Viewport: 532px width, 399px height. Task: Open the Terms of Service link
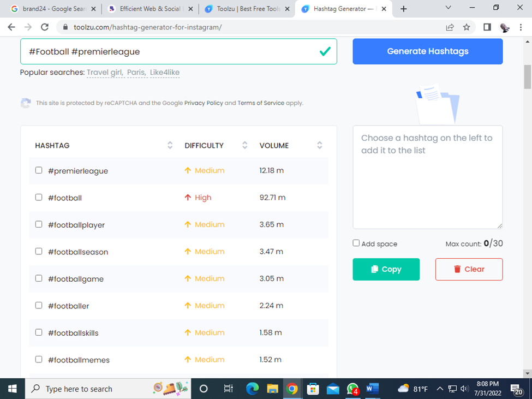261,103
